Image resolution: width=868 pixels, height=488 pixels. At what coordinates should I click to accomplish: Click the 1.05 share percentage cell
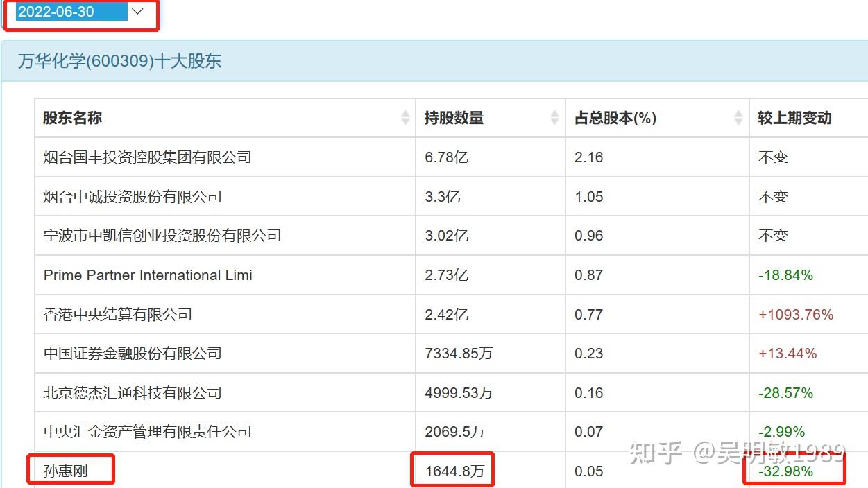tap(589, 197)
